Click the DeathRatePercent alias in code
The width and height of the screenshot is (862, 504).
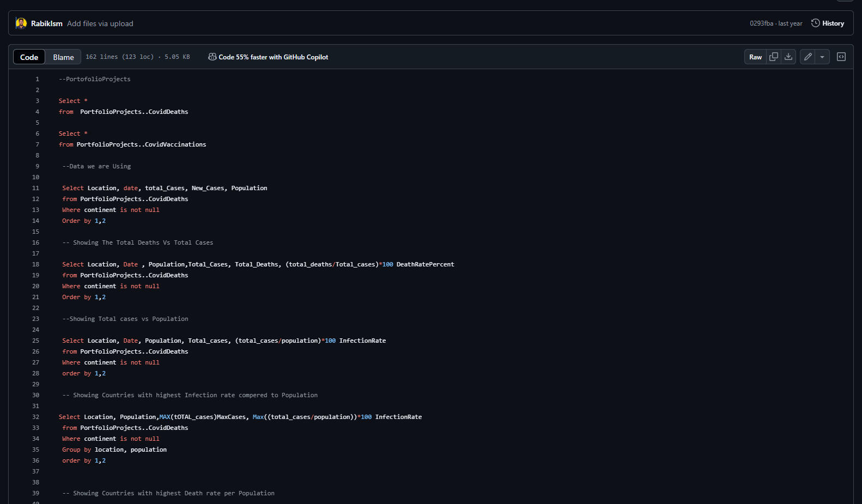tap(425, 264)
